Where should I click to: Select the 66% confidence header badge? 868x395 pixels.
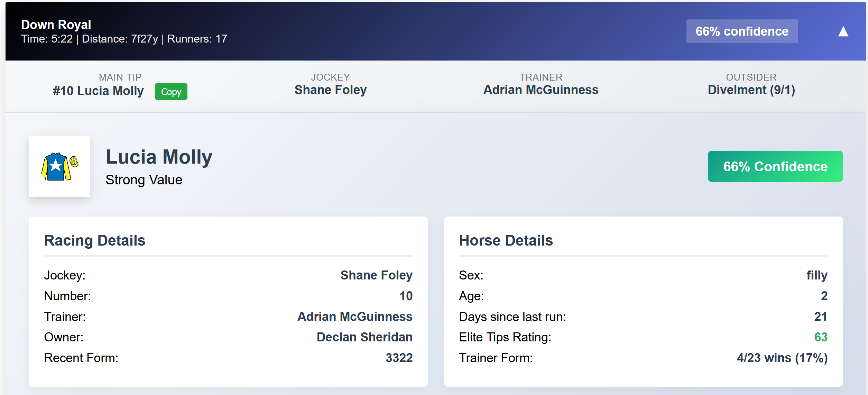click(742, 31)
